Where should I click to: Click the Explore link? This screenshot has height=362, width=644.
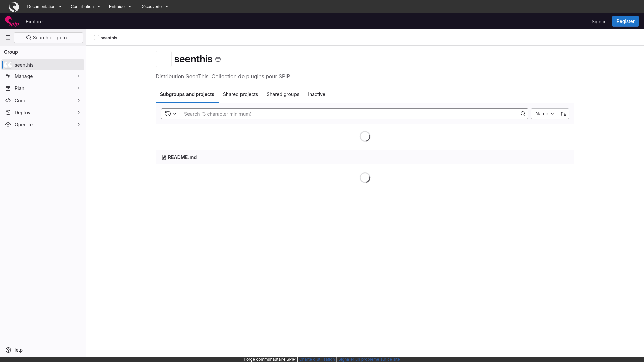(34, 22)
